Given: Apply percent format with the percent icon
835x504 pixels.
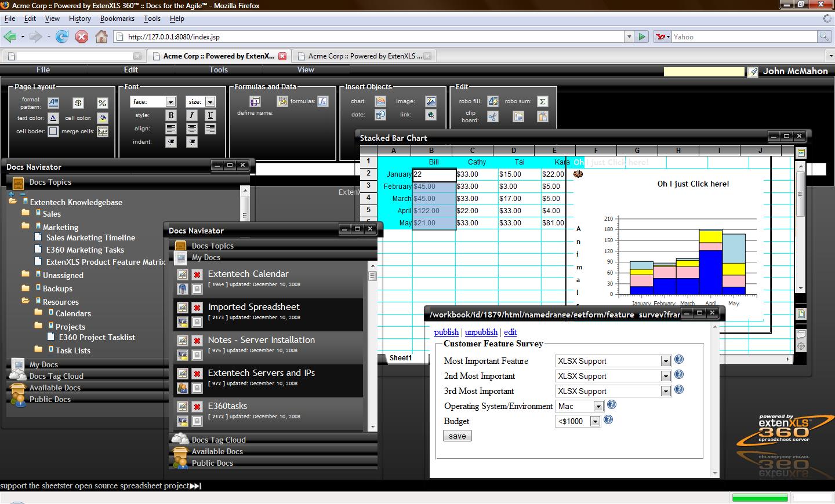Looking at the screenshot, I should click(103, 103).
